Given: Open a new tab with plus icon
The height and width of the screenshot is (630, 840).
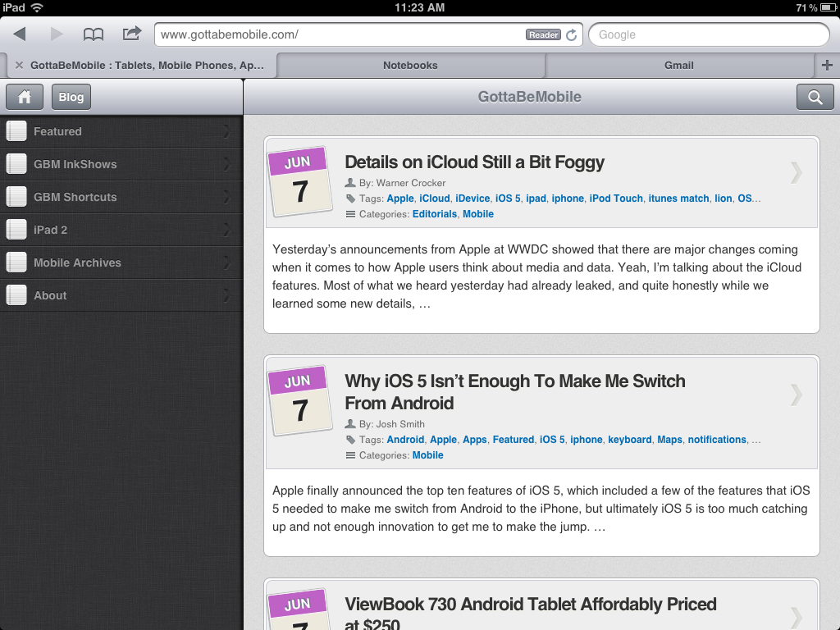Looking at the screenshot, I should [x=827, y=66].
